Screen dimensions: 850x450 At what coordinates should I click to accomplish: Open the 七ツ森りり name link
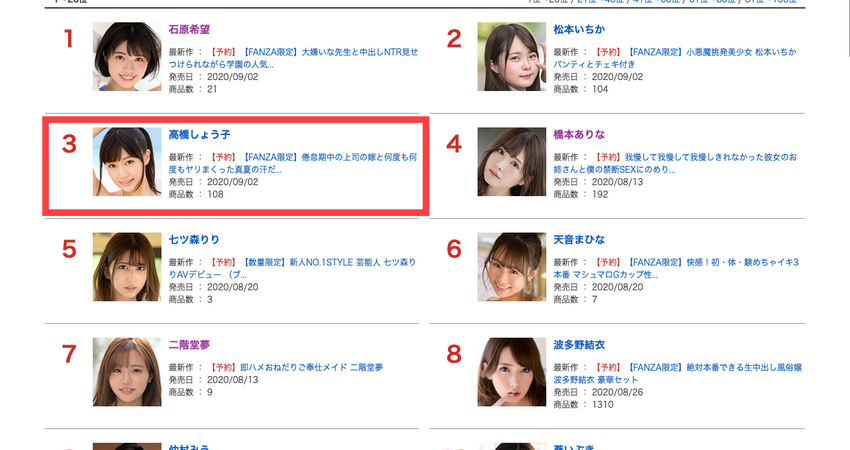coord(194,240)
